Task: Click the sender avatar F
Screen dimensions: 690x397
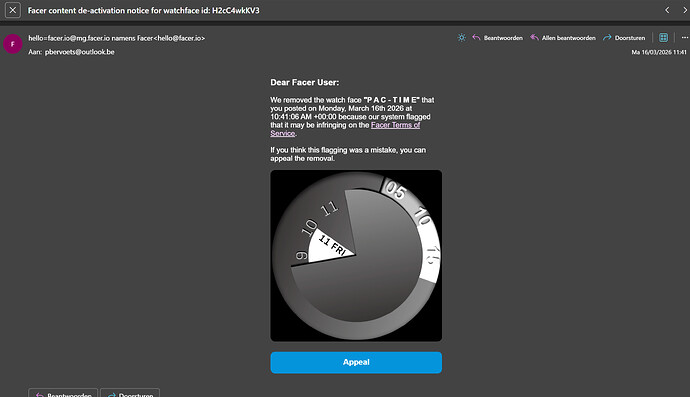Action: pyautogui.click(x=13, y=44)
